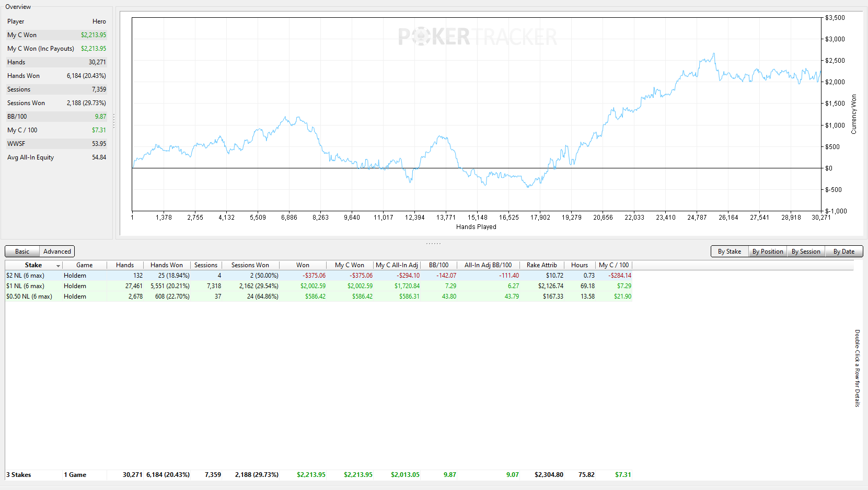Image resolution: width=868 pixels, height=490 pixels.
Task: Click the My C Won overview row
Action: [x=56, y=35]
